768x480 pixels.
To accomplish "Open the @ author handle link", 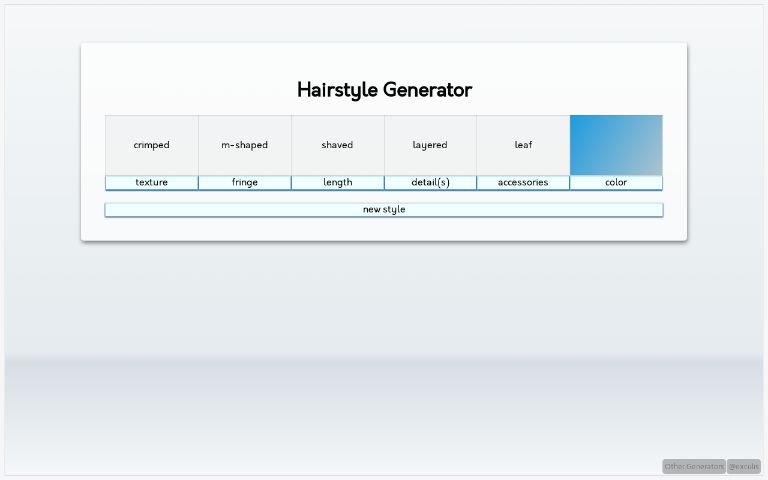I will point(744,467).
